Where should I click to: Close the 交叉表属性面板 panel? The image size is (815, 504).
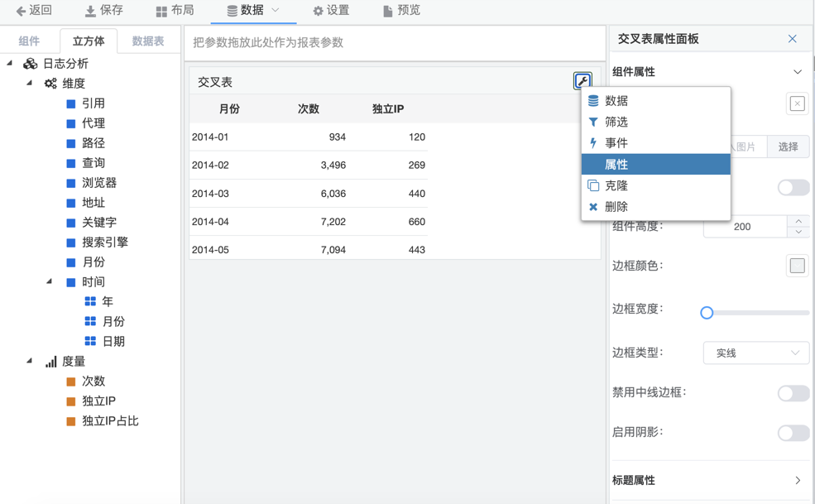point(792,39)
